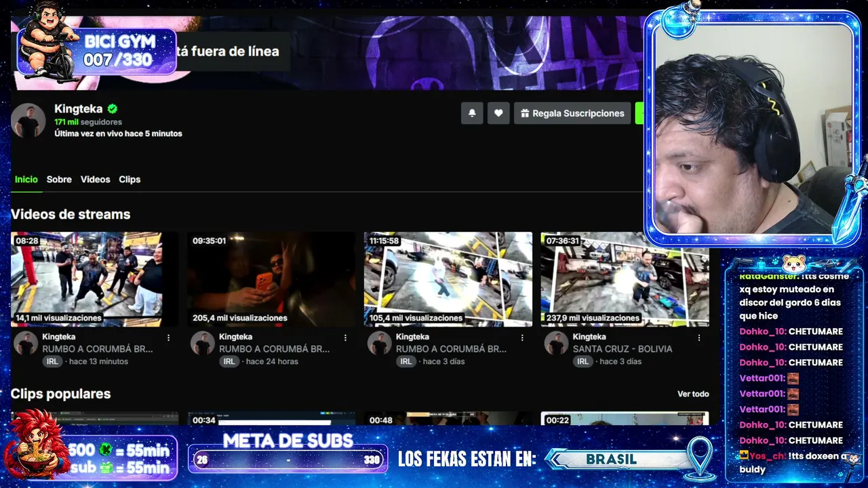Switch to the Sobre tab
This screenshot has width=868, height=488.
tap(59, 180)
